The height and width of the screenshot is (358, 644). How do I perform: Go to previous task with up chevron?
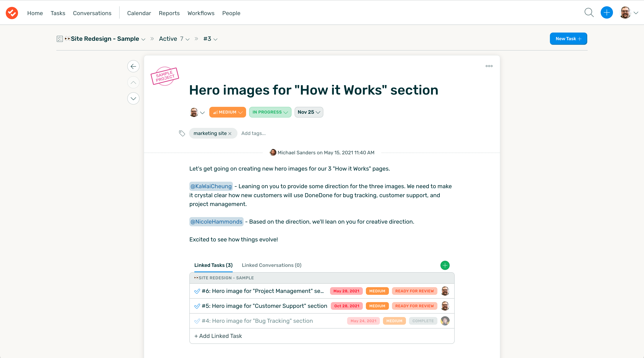[133, 82]
